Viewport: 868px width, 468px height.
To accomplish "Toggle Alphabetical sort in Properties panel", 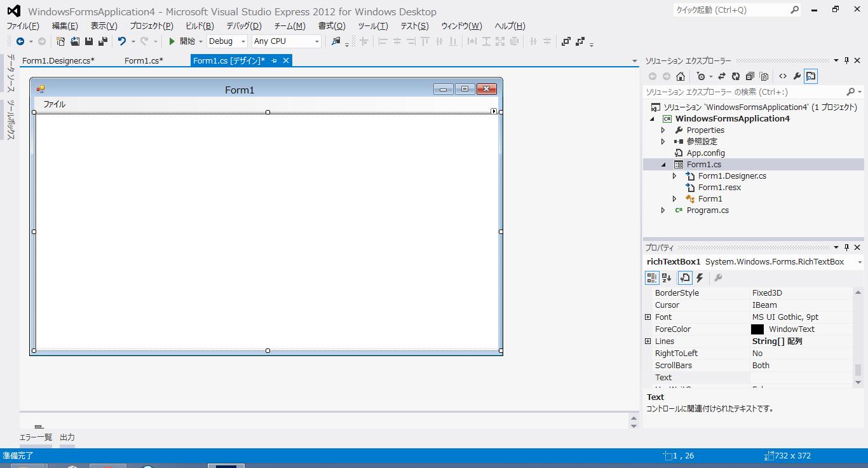I will click(667, 278).
